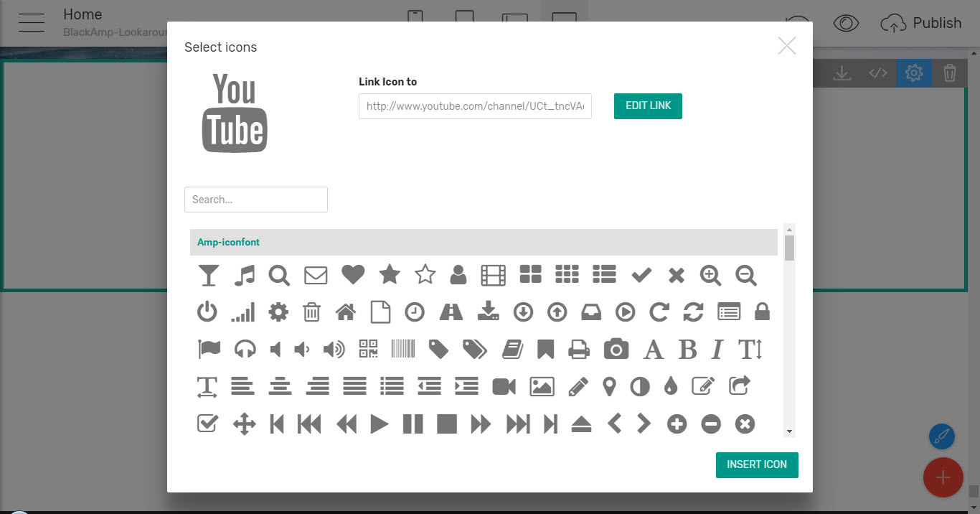Open block settings gear icon
The image size is (980, 514).
click(x=913, y=73)
